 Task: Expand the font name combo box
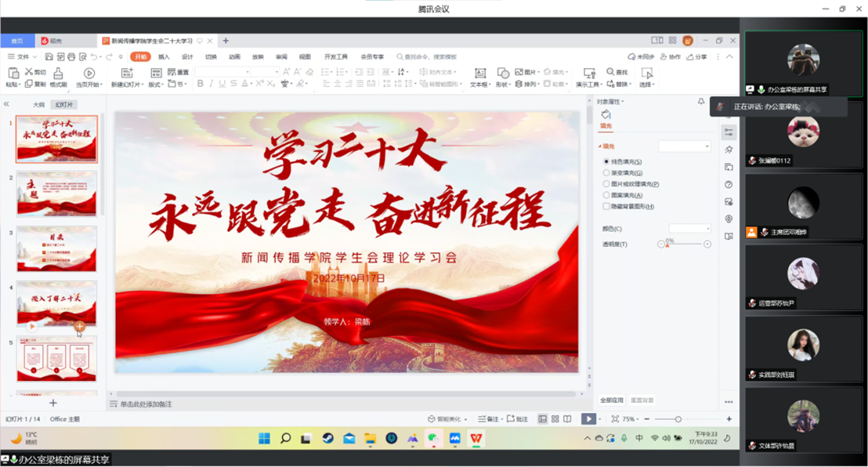(x=246, y=71)
